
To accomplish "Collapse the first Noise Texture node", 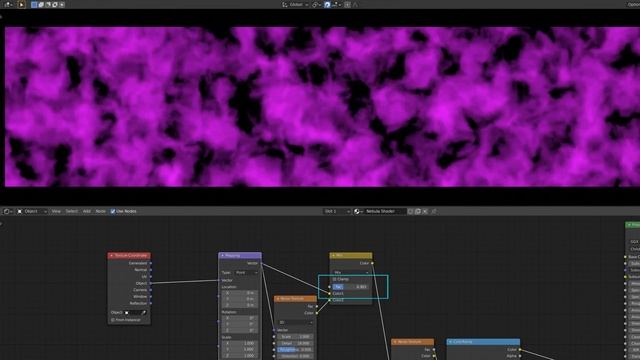I will point(278,299).
